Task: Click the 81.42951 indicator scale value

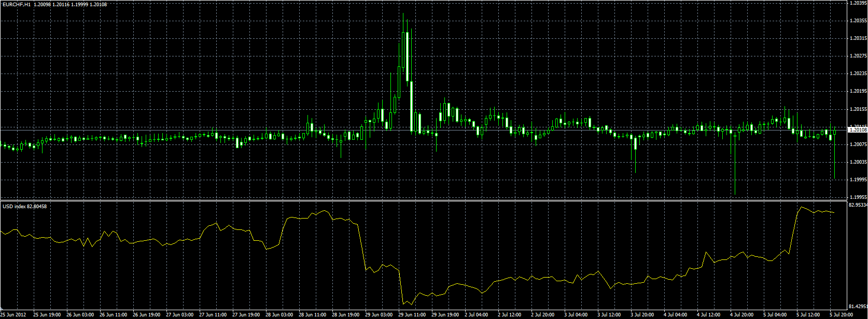Action: 858,307
